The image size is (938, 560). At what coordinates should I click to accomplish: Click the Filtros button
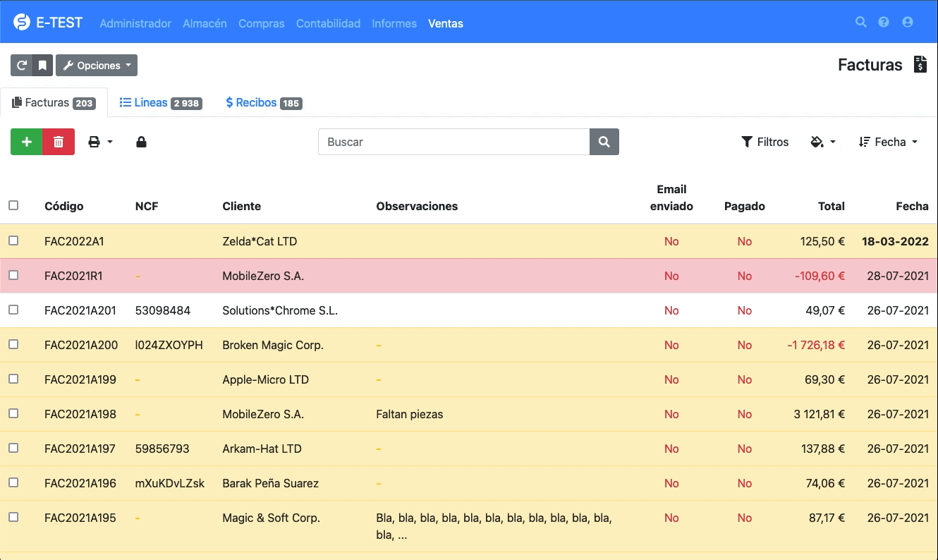click(765, 141)
